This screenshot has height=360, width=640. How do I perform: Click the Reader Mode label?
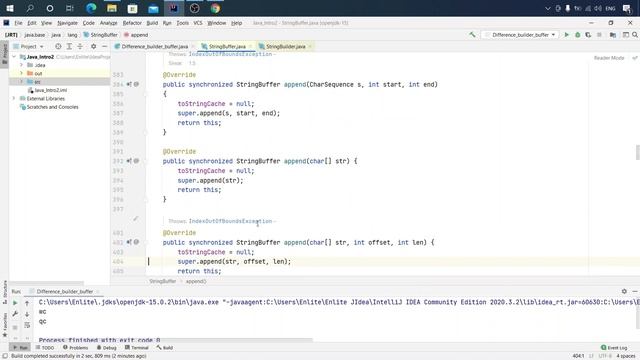tap(609, 58)
